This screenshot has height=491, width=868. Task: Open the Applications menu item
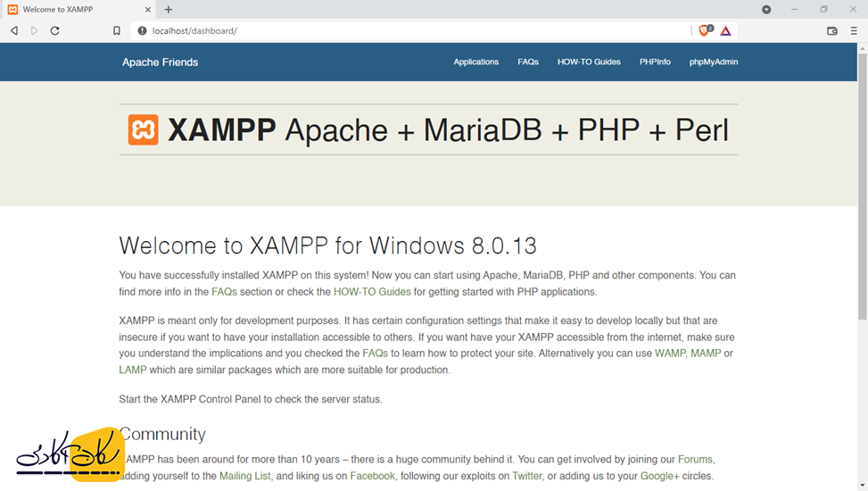tap(476, 62)
